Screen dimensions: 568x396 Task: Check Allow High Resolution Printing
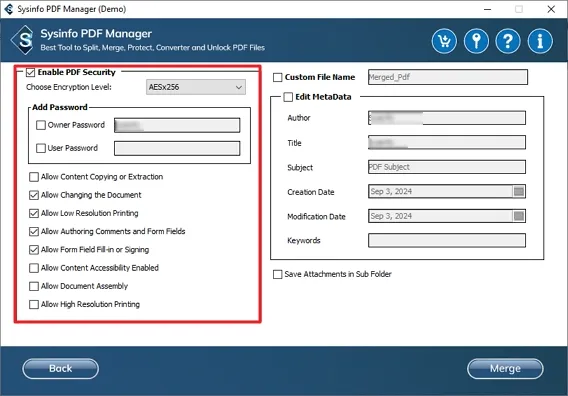point(34,304)
